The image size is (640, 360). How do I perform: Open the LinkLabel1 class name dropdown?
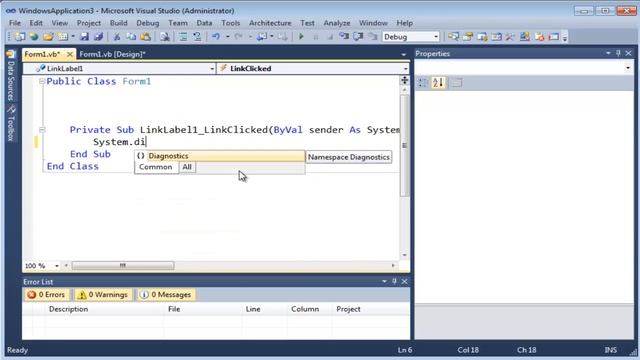click(212, 69)
